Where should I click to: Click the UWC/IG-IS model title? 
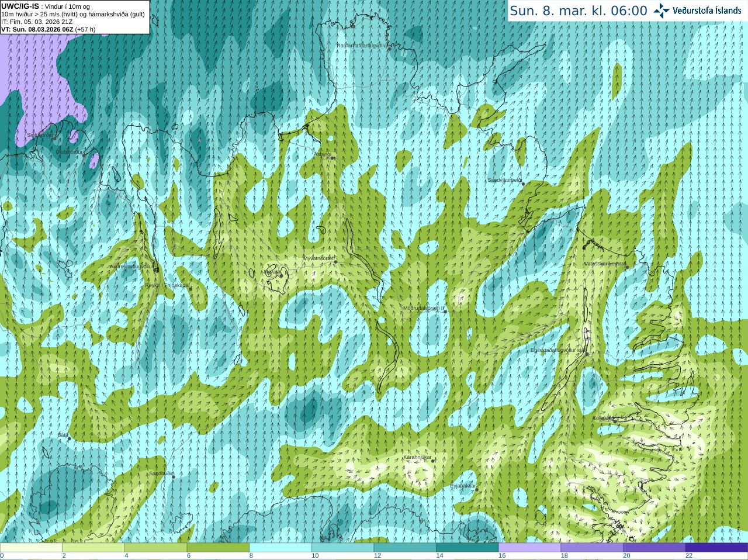(x=20, y=6)
